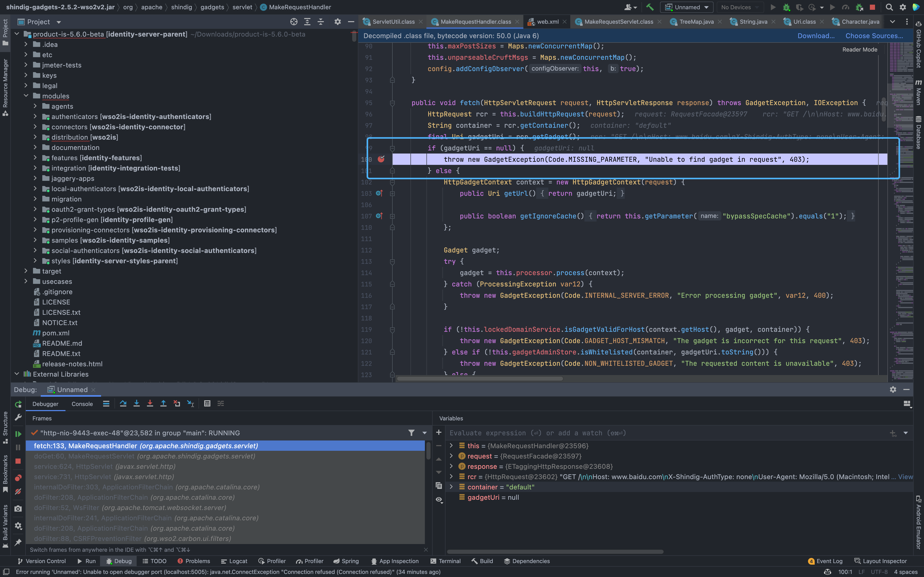Click the camera thread dump icon
924x577 pixels.
tap(18, 508)
